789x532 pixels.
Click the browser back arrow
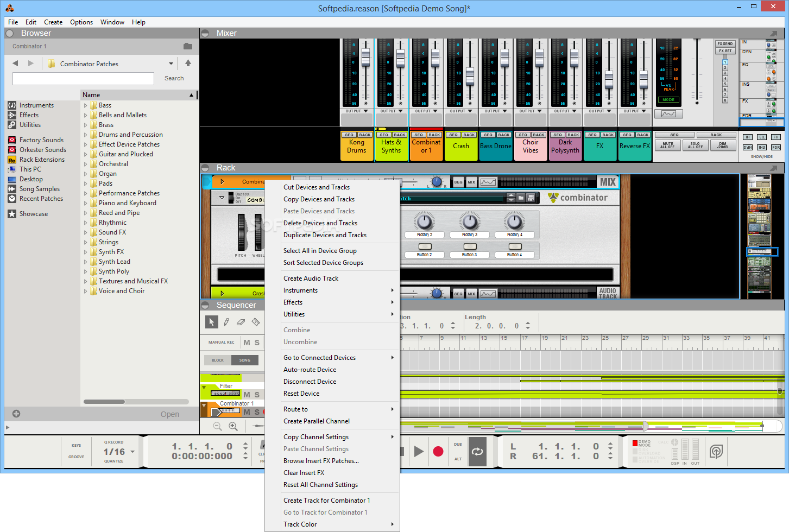point(15,64)
